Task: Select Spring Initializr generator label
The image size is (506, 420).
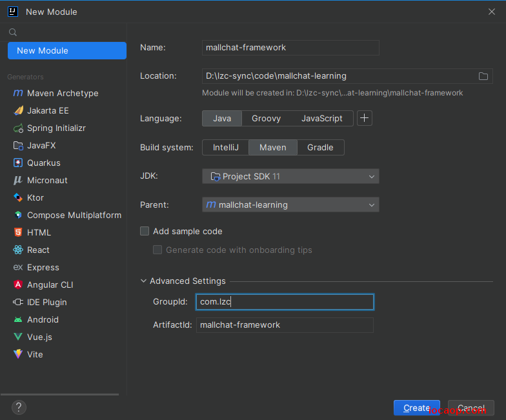Action: pyautogui.click(x=57, y=128)
